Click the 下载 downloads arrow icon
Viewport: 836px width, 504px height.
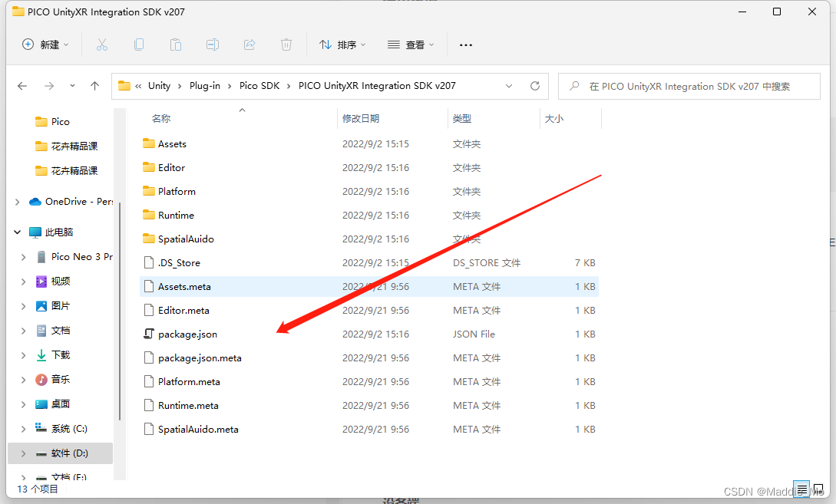(x=41, y=355)
